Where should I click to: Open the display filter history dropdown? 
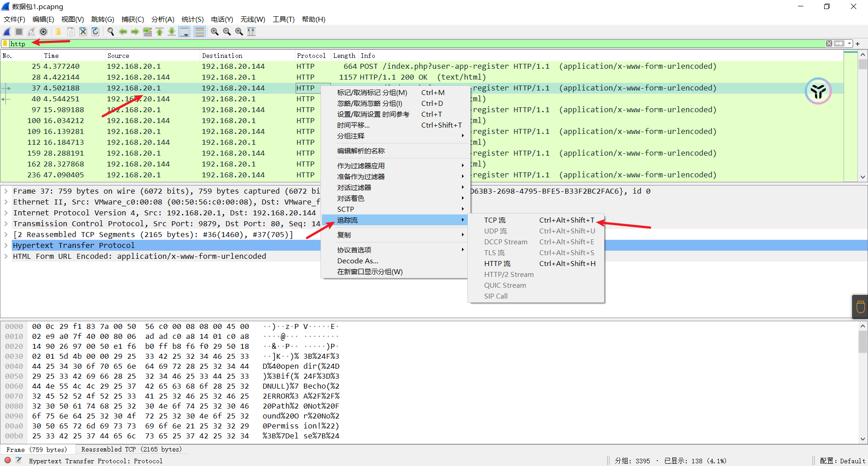pos(849,44)
